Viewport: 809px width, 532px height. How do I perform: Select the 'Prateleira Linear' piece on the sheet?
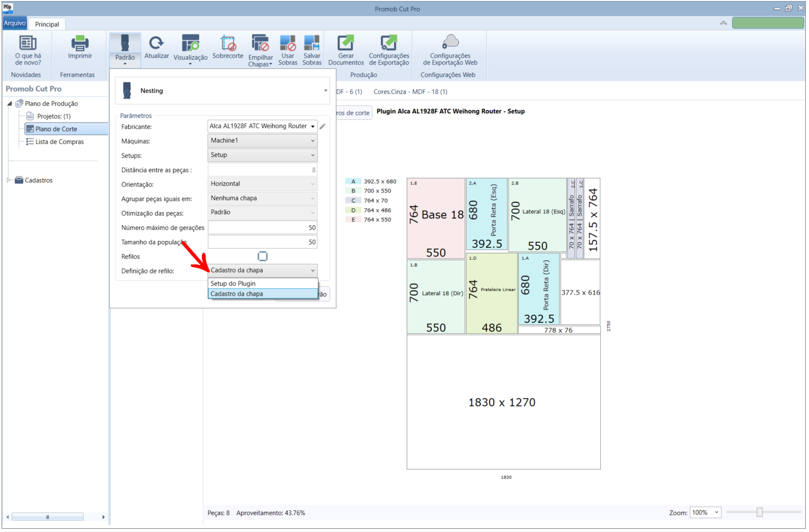tap(492, 293)
